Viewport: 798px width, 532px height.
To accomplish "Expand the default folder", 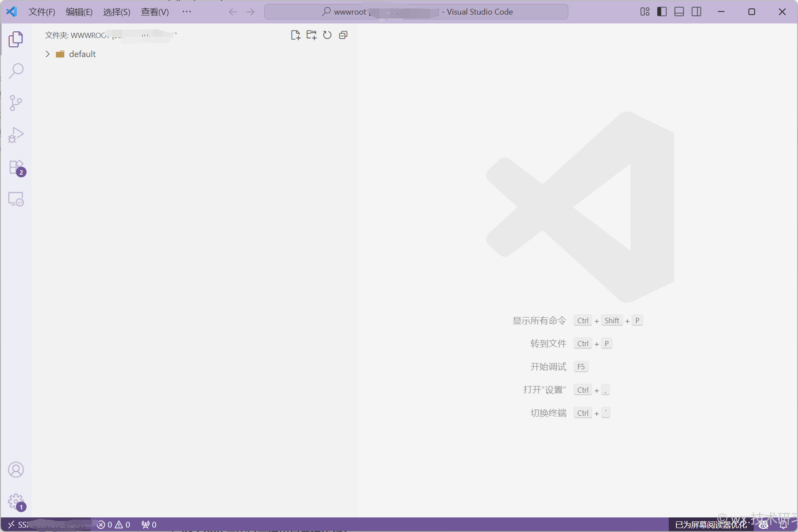I will click(x=47, y=54).
